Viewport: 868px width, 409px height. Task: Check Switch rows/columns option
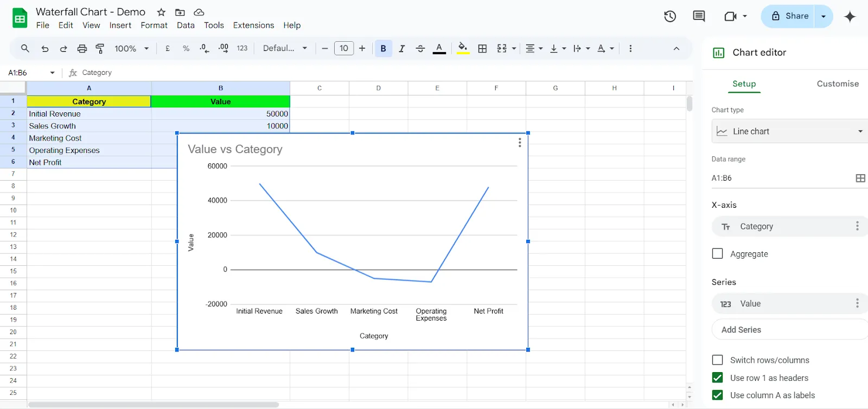coord(717,360)
